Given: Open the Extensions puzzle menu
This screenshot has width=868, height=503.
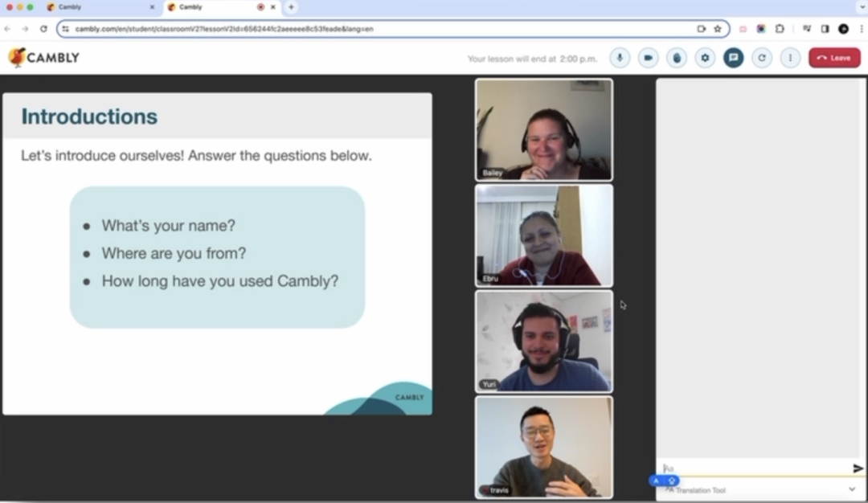Looking at the screenshot, I should click(x=780, y=29).
